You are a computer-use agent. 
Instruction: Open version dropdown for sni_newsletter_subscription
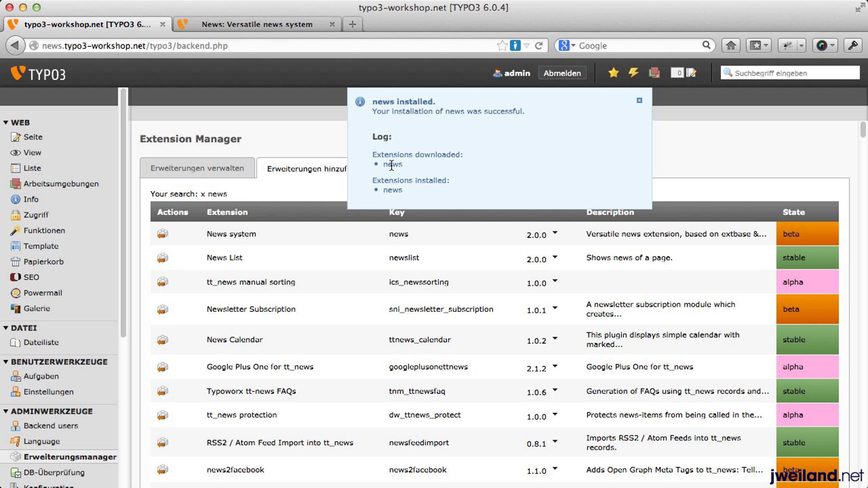click(x=555, y=308)
